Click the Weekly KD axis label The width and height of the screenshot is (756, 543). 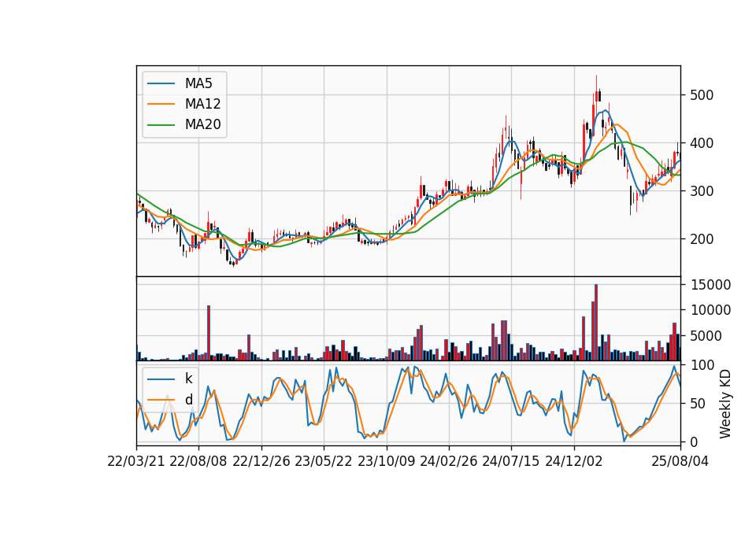[x=724, y=404]
